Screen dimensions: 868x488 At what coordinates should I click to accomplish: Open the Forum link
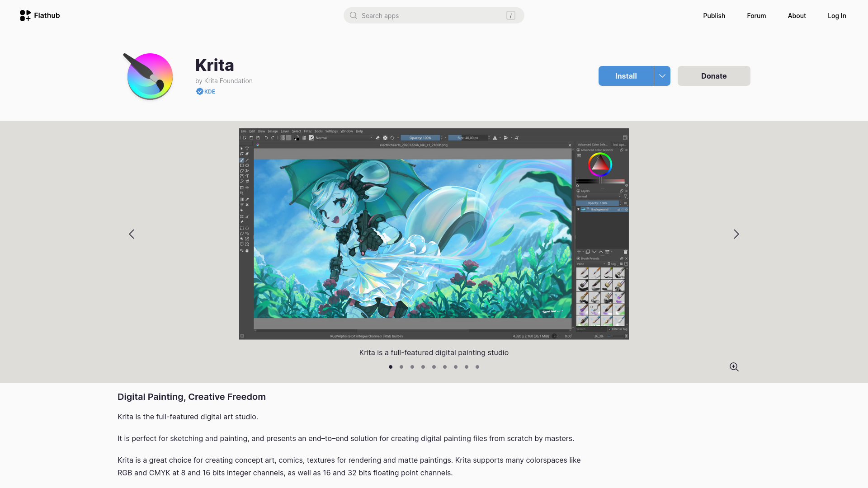click(756, 16)
